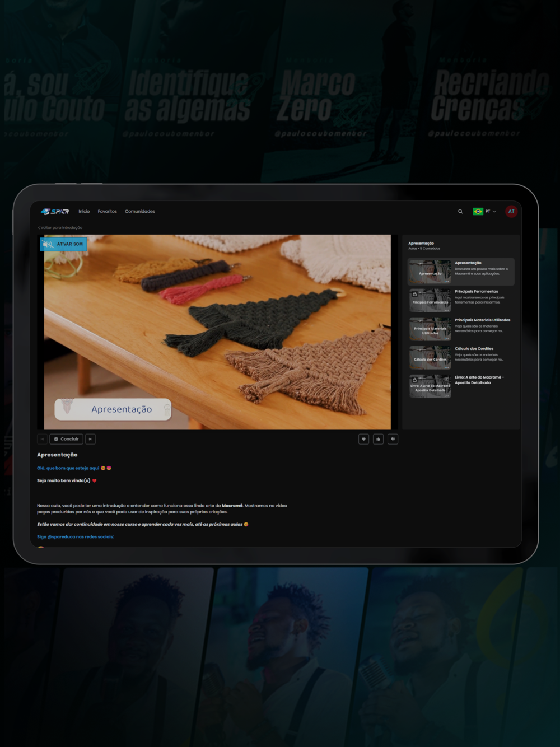Like the lesson with thumbs up
This screenshot has width=560, height=747.
pyautogui.click(x=379, y=439)
